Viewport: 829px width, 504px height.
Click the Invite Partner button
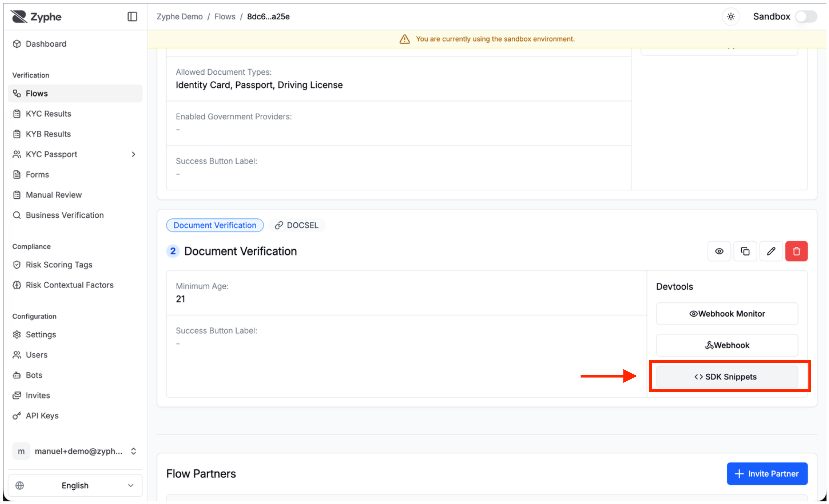click(767, 474)
